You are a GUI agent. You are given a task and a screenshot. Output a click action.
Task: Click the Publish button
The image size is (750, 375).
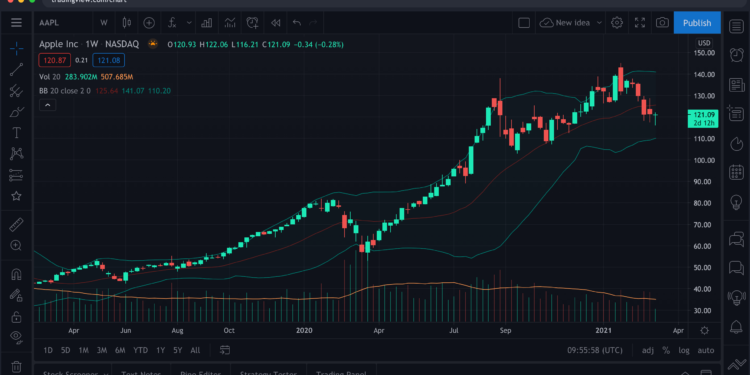coord(697,22)
